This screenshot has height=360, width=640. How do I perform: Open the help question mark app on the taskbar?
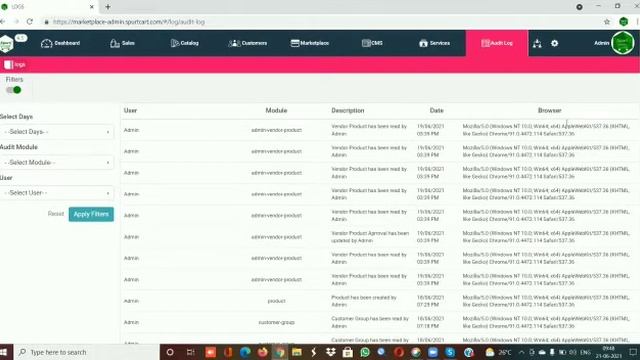coord(469,352)
